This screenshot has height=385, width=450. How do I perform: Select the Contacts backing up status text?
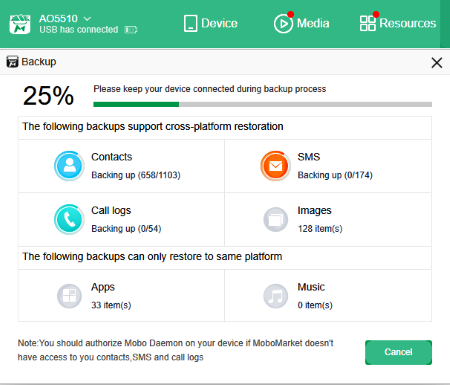136,175
